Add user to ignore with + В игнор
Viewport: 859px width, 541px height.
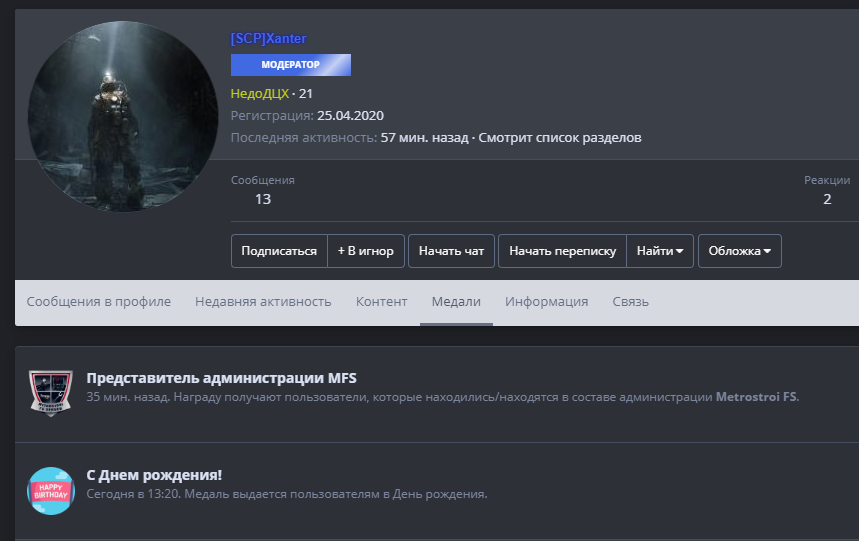[x=366, y=251]
